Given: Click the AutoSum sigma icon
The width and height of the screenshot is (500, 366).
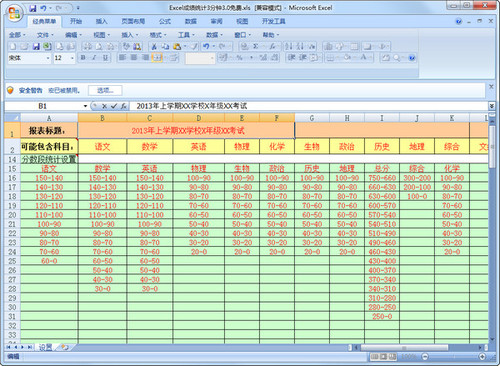Looking at the screenshot, I should [x=256, y=46].
